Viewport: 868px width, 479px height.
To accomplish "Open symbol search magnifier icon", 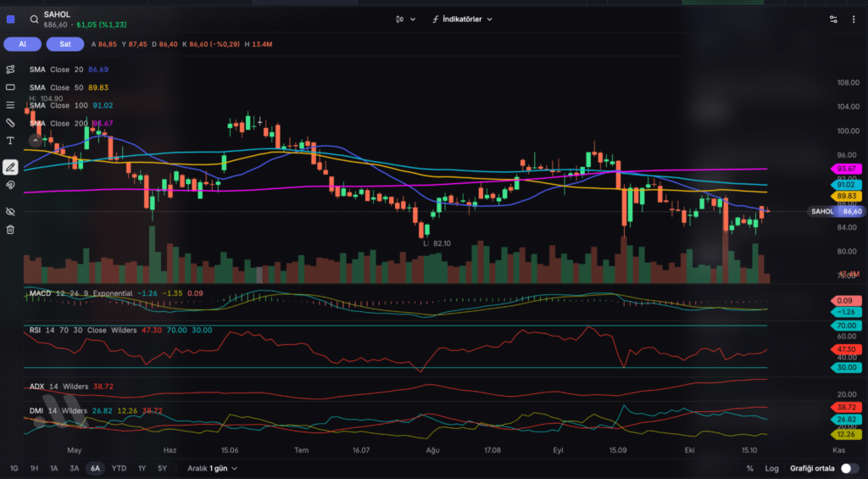I will [x=34, y=19].
